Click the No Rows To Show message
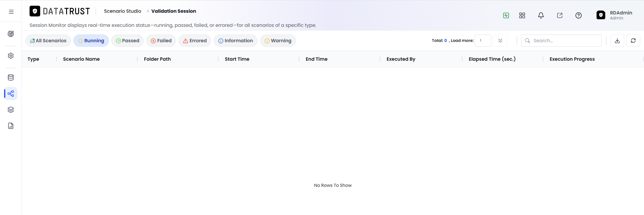The width and height of the screenshot is (644, 215). (x=333, y=185)
